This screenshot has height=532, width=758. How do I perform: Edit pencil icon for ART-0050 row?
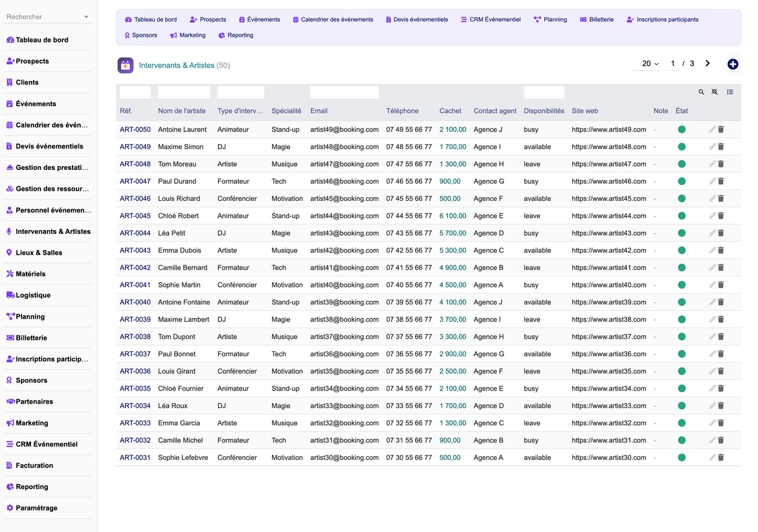712,130
